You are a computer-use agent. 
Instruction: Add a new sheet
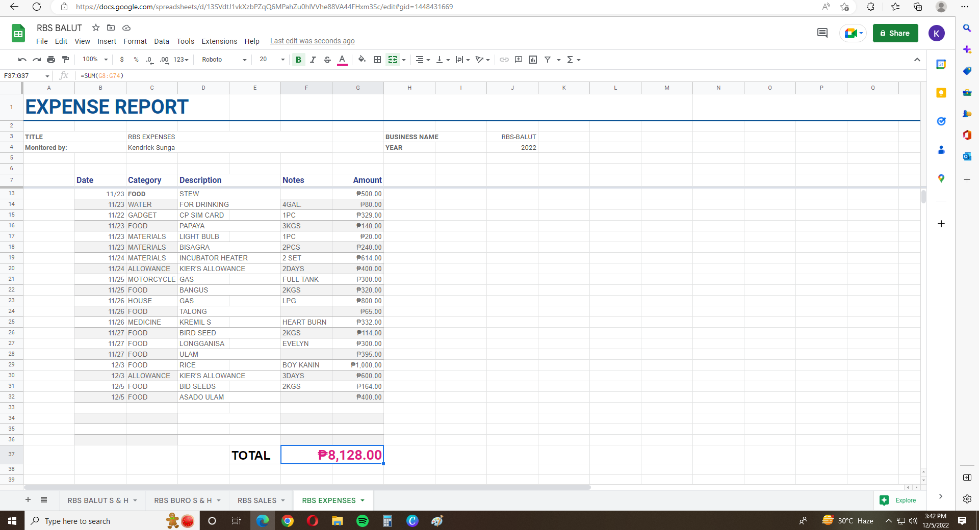(28, 500)
